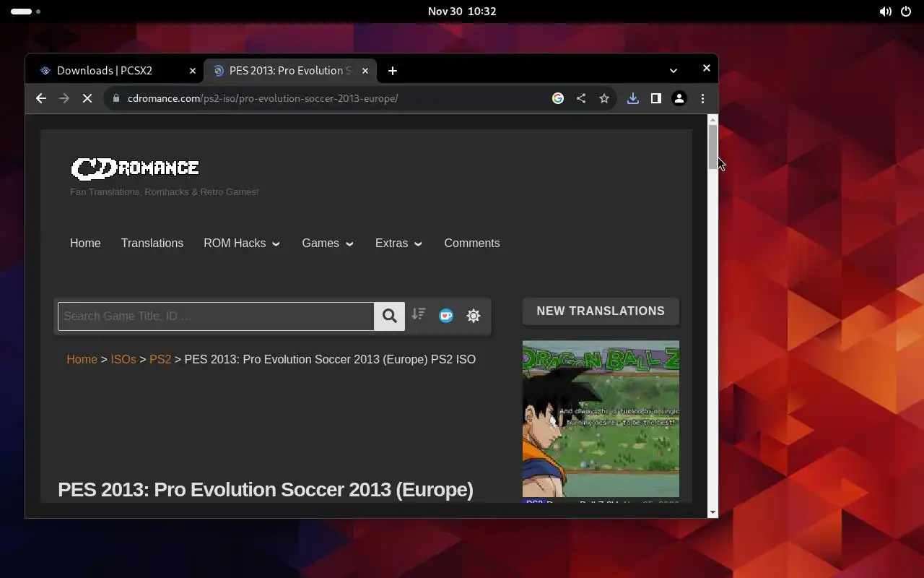The height and width of the screenshot is (578, 924).
Task: Click in the Search Game Title field
Action: tap(216, 316)
